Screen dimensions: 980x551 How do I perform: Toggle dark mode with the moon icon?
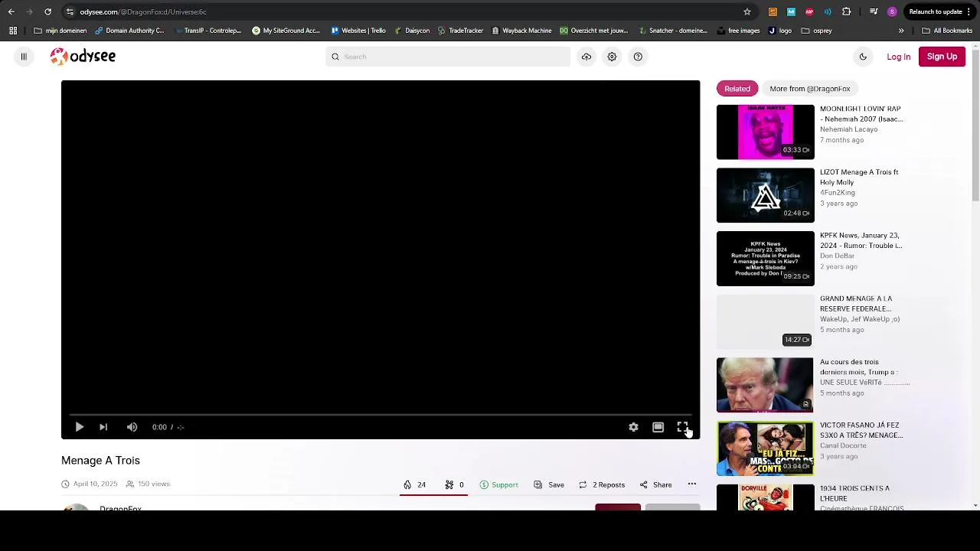(863, 57)
